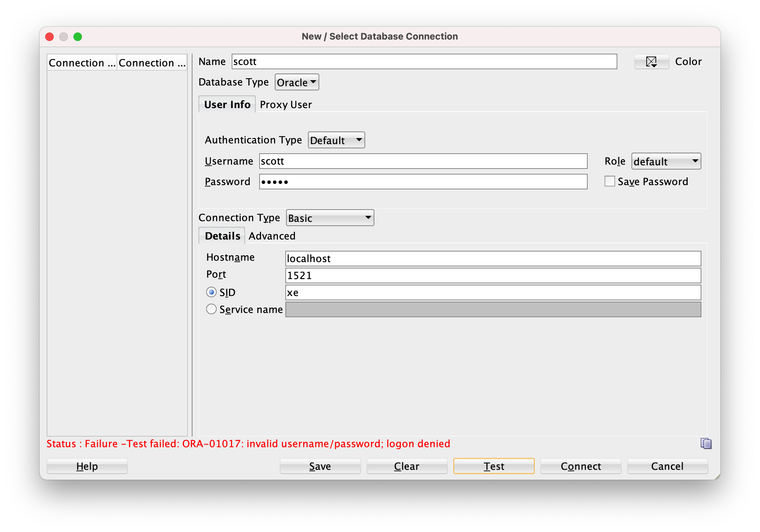The height and width of the screenshot is (532, 760).
Task: Enable the Save Password checkbox
Action: click(x=610, y=181)
